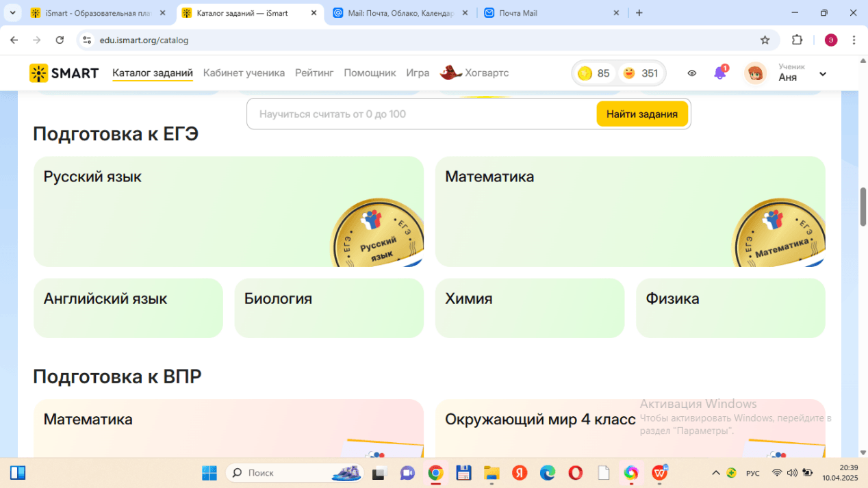Image resolution: width=868 pixels, height=488 pixels.
Task: Bookmark this page with the star icon
Action: (x=765, y=40)
